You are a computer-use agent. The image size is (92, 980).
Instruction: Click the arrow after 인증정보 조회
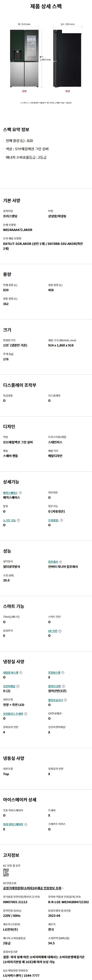point(63,888)
